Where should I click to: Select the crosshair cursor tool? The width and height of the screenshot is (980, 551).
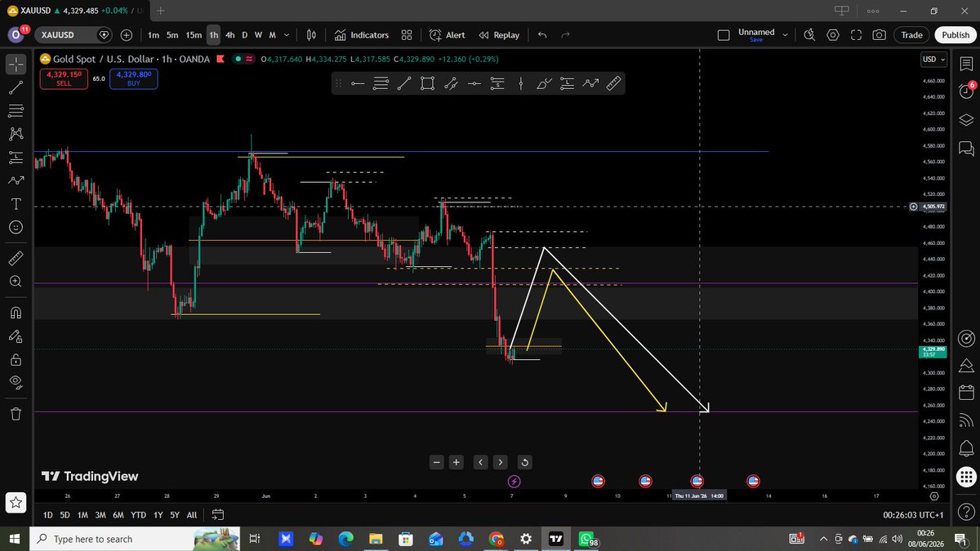pyautogui.click(x=16, y=64)
